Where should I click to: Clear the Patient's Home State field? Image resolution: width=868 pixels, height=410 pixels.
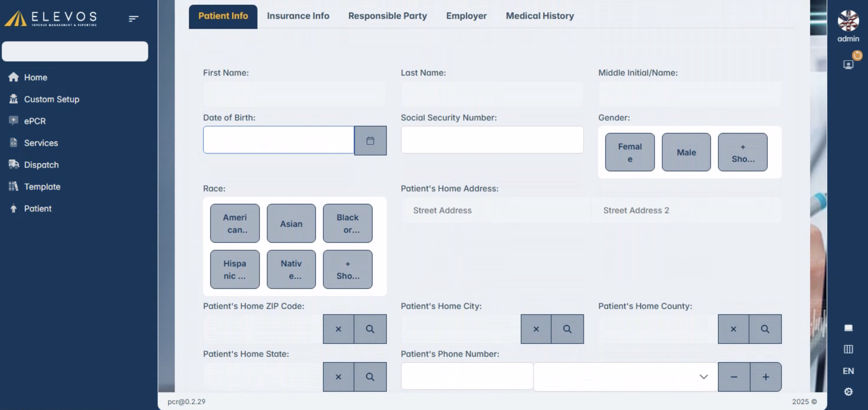pyautogui.click(x=338, y=377)
